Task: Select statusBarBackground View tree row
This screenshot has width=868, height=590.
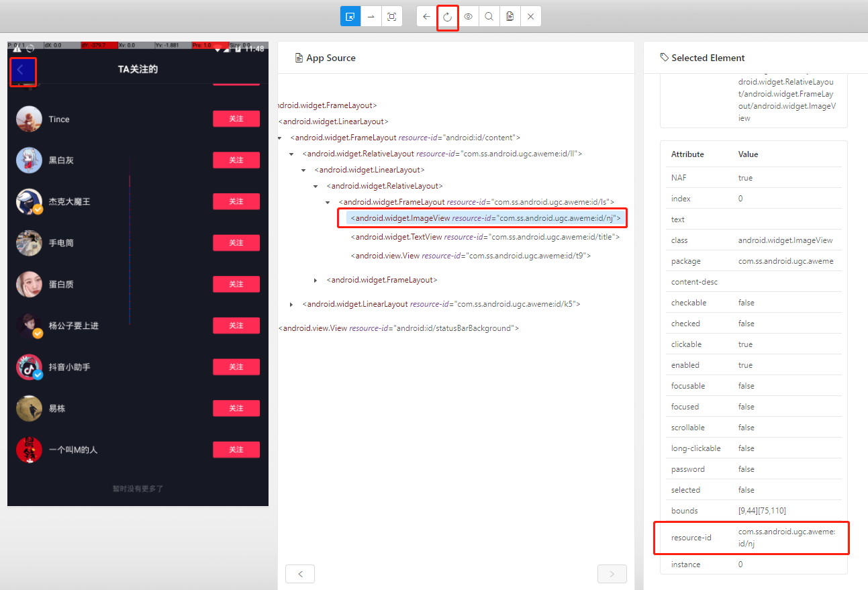Action: pyautogui.click(x=398, y=328)
